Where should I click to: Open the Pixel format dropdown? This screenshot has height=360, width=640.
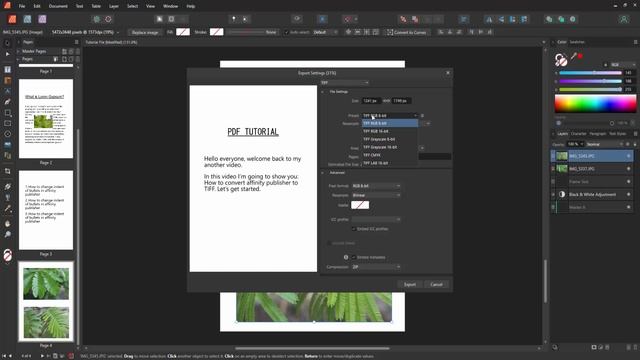(x=376, y=186)
